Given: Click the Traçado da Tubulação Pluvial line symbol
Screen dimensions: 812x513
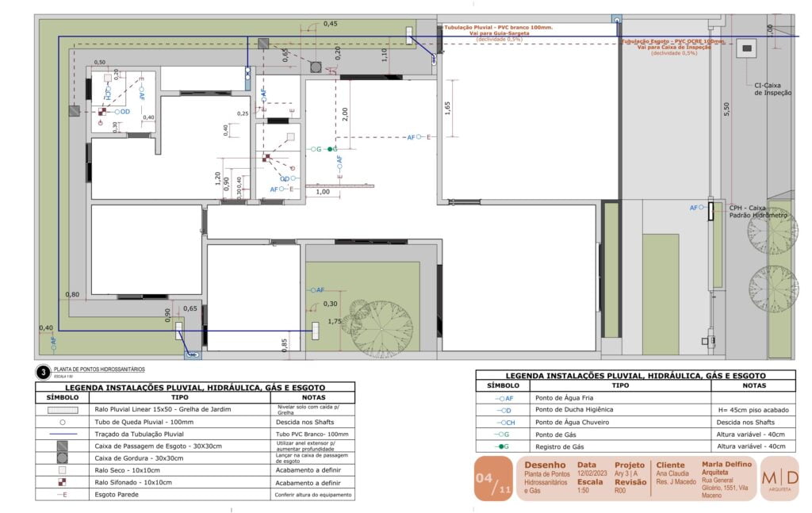Looking at the screenshot, I should pyautogui.click(x=62, y=434).
